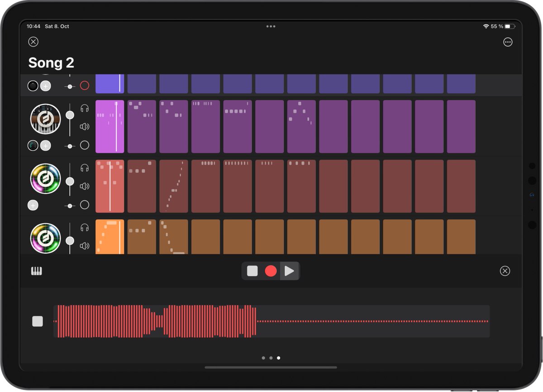The image size is (543, 392).
Task: Switch to the second page dot
Action: [x=271, y=358]
